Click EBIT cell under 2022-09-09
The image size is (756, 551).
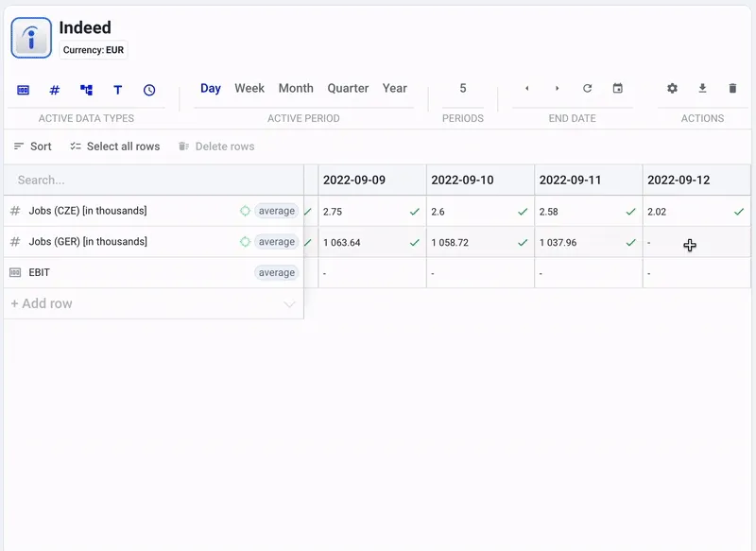(372, 273)
